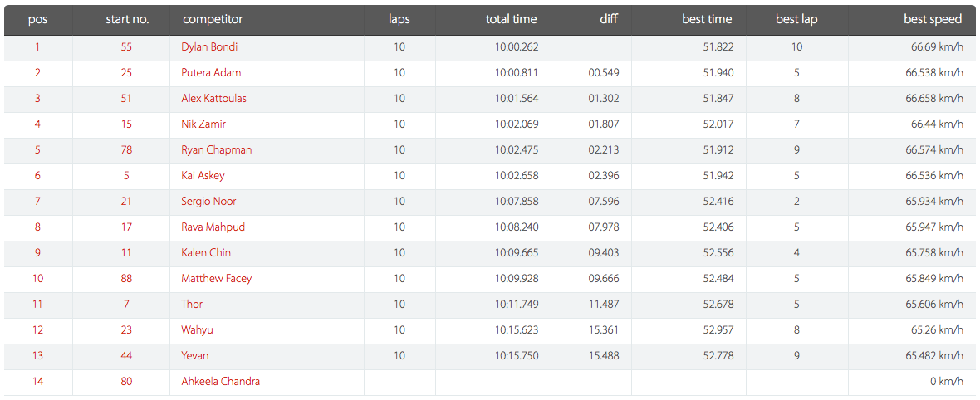Open Ahkeela Chandra's entry
The height and width of the screenshot is (400, 980).
point(221,381)
